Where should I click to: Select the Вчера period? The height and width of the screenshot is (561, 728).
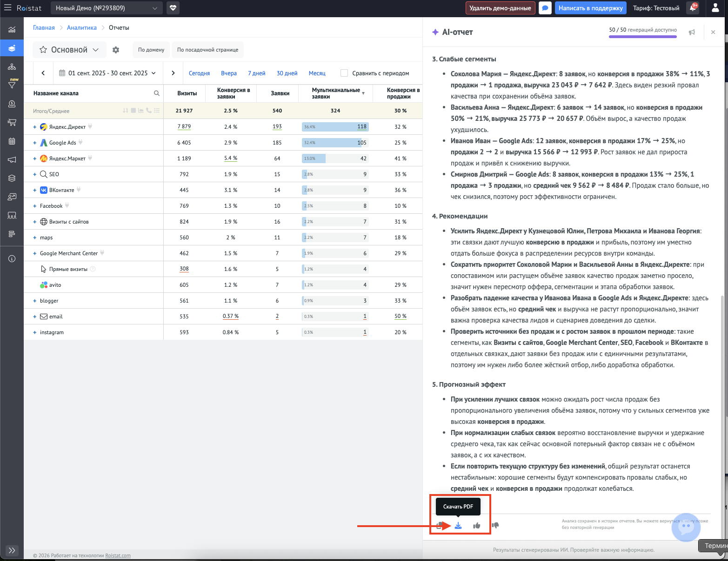pyautogui.click(x=229, y=73)
